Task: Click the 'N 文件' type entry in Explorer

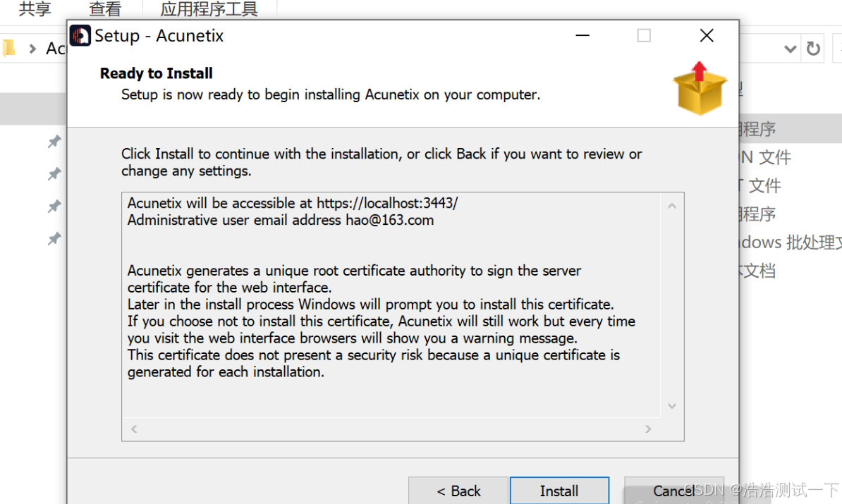Action: 766,157
